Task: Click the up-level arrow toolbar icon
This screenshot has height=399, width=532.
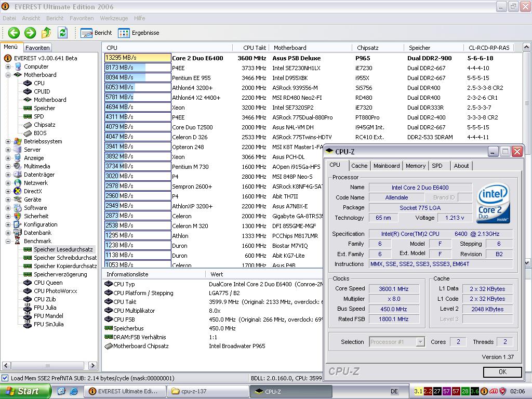Action: coord(46,33)
